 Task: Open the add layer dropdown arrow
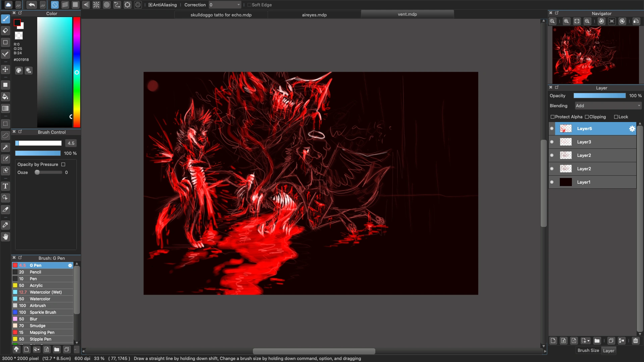coord(589,341)
